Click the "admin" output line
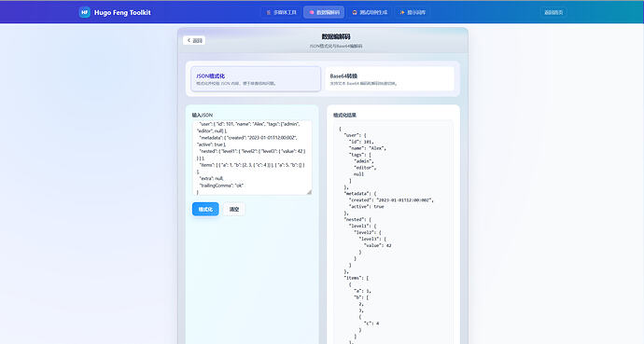 (364, 161)
